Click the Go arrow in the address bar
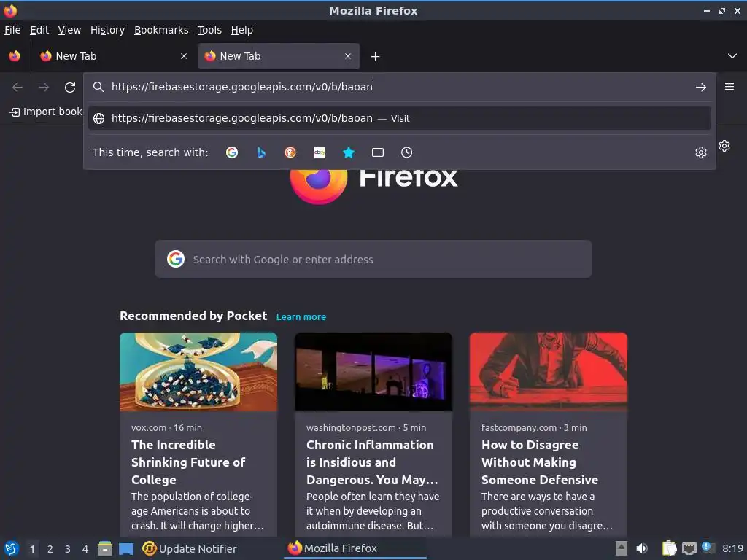The height and width of the screenshot is (560, 747). tap(701, 87)
